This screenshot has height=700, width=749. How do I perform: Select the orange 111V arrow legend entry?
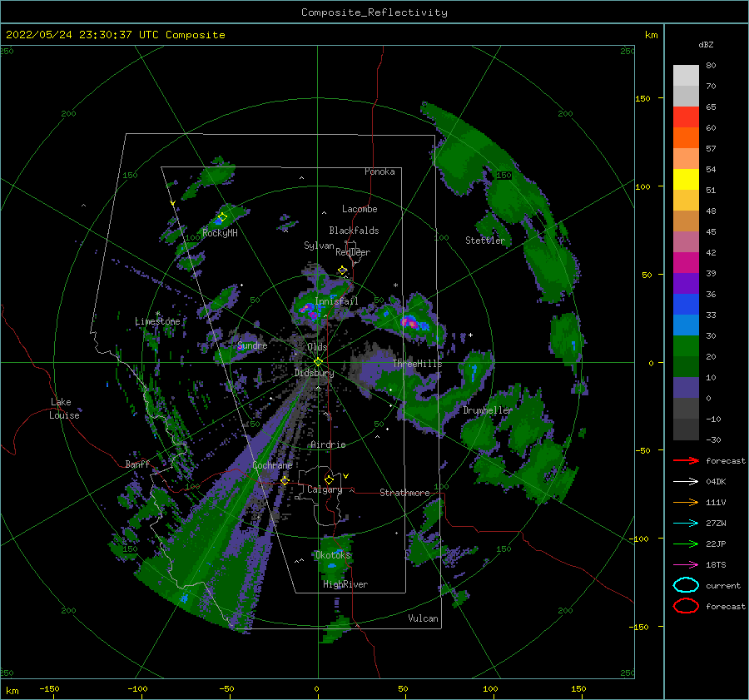tap(686, 502)
